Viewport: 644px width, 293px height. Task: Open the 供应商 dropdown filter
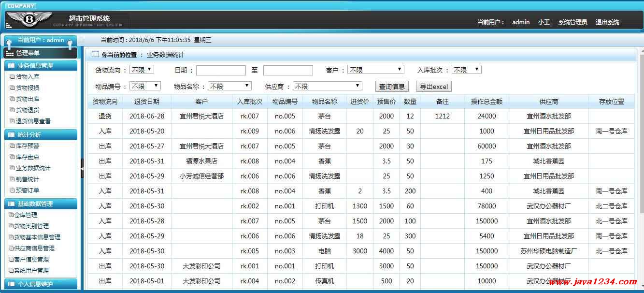(327, 86)
